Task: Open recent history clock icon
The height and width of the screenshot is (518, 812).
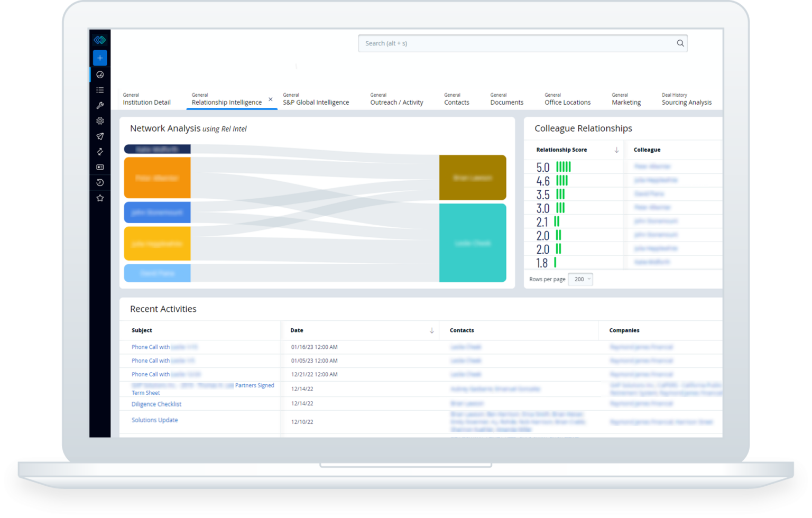Action: (x=100, y=182)
